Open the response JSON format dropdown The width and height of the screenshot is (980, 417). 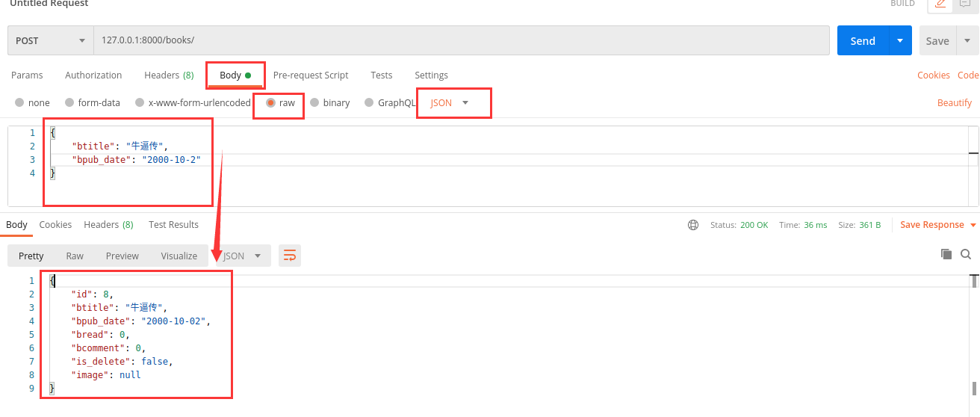point(244,256)
